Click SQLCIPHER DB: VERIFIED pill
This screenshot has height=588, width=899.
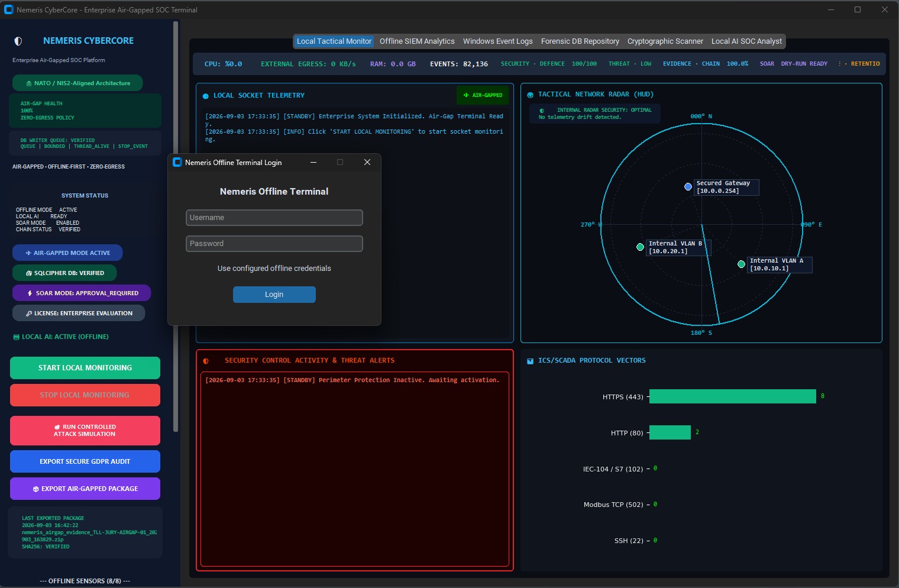pyautogui.click(x=64, y=273)
